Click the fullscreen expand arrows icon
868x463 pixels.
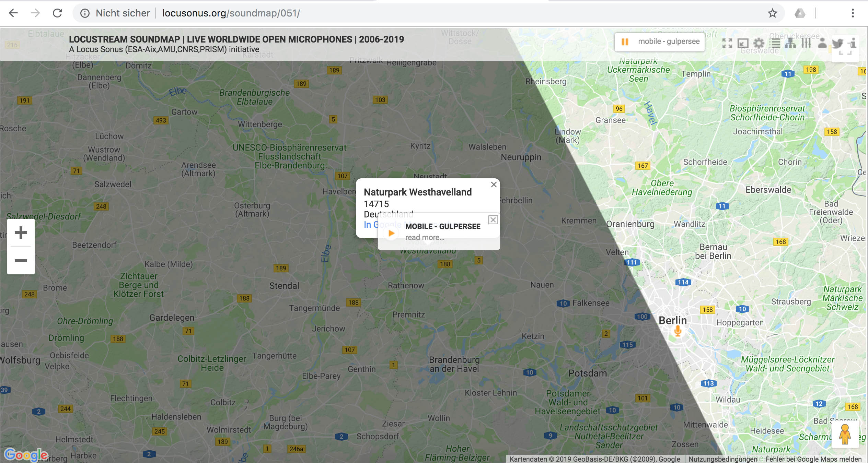pyautogui.click(x=727, y=43)
